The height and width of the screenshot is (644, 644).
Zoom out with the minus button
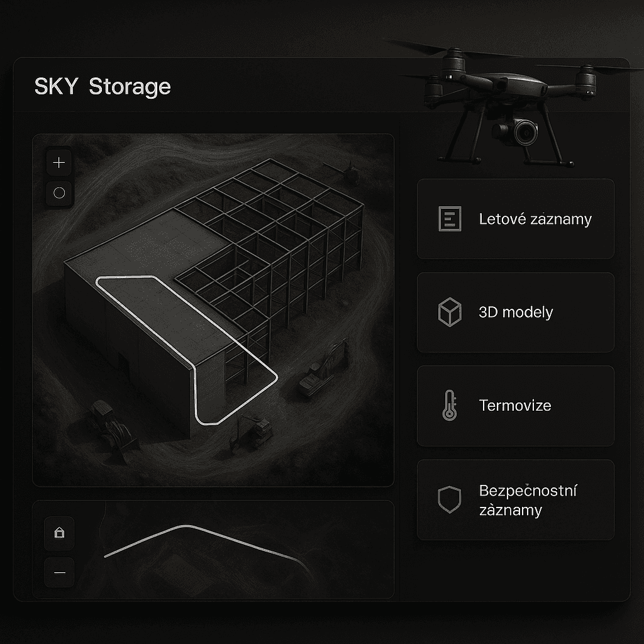[x=60, y=572]
